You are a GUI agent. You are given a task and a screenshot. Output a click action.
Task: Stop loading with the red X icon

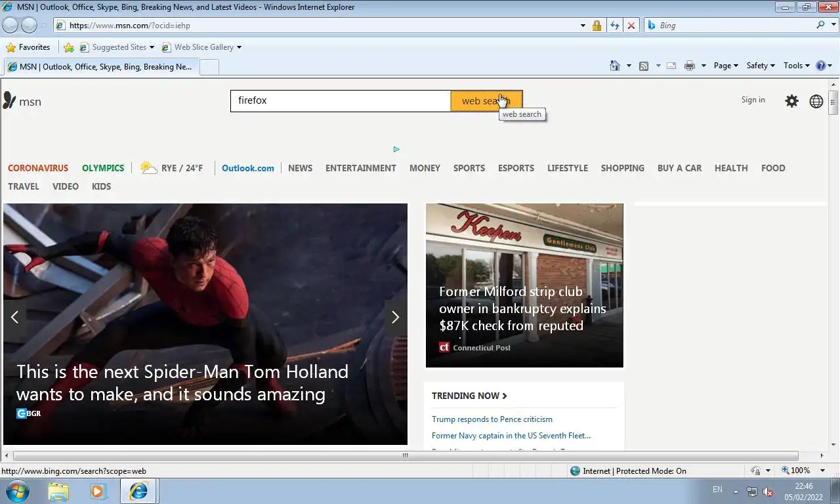coord(631,26)
